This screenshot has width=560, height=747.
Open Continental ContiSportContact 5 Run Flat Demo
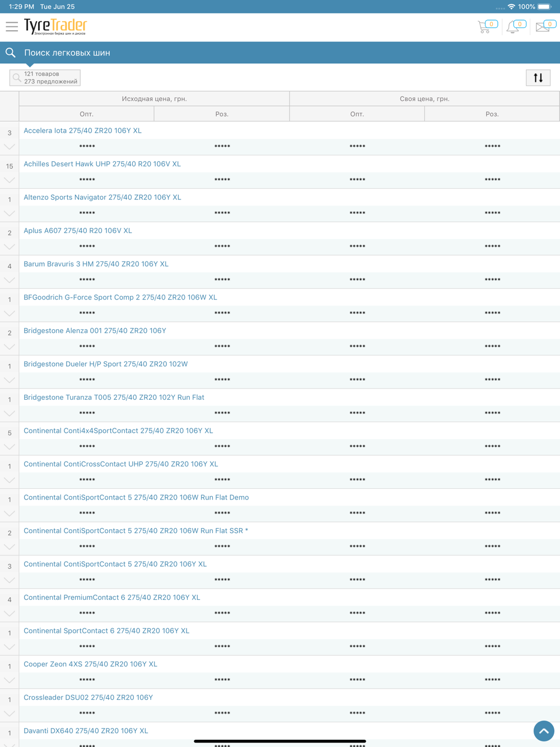click(x=136, y=497)
